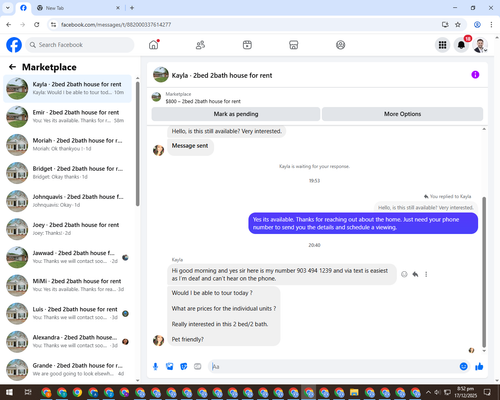Open the notifications bell
This screenshot has width=500, height=400.
click(461, 45)
